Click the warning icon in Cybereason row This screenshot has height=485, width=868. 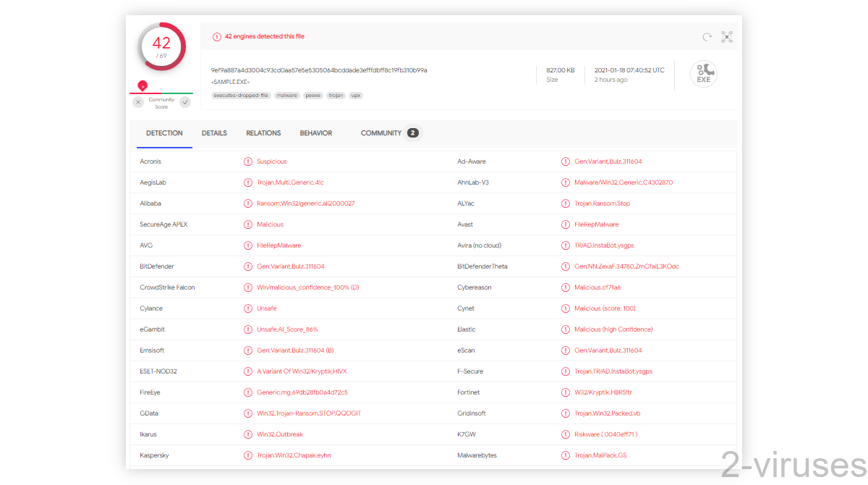[566, 287]
